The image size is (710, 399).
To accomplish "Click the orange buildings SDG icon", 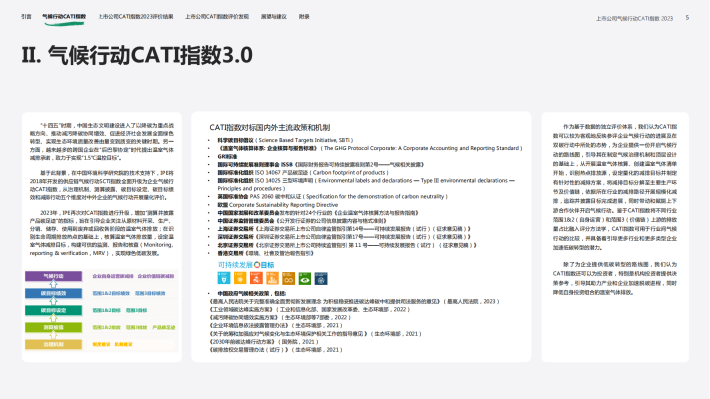I will (x=272, y=278).
